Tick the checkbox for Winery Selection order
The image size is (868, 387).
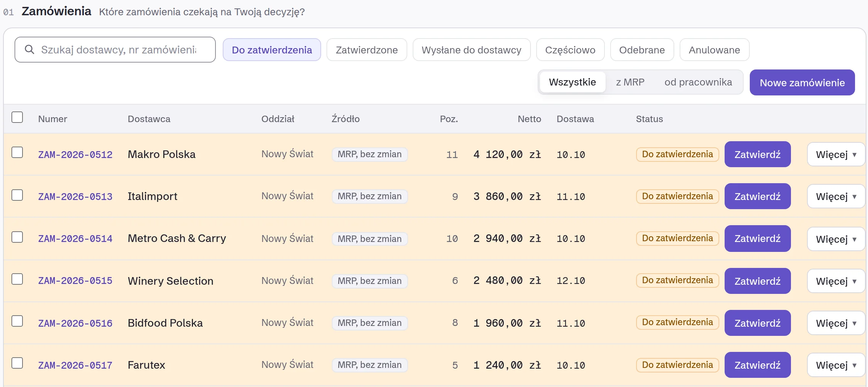coord(17,279)
